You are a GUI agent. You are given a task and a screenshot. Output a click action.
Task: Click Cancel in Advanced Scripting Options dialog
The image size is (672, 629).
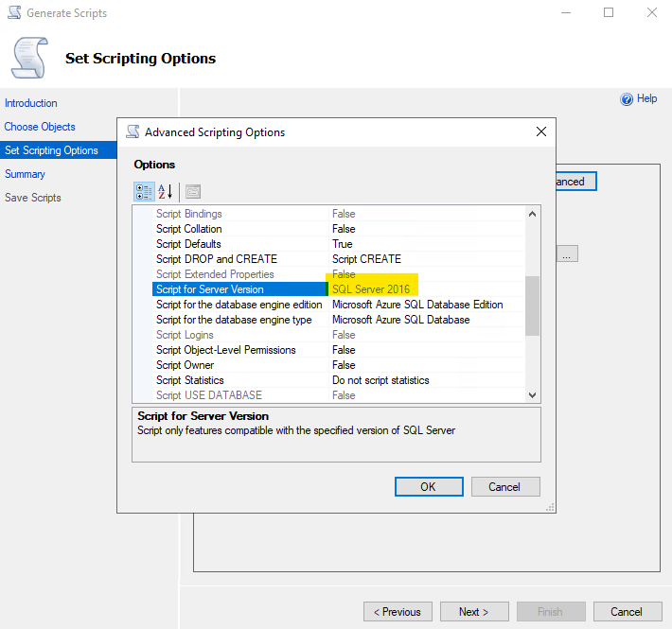point(505,487)
